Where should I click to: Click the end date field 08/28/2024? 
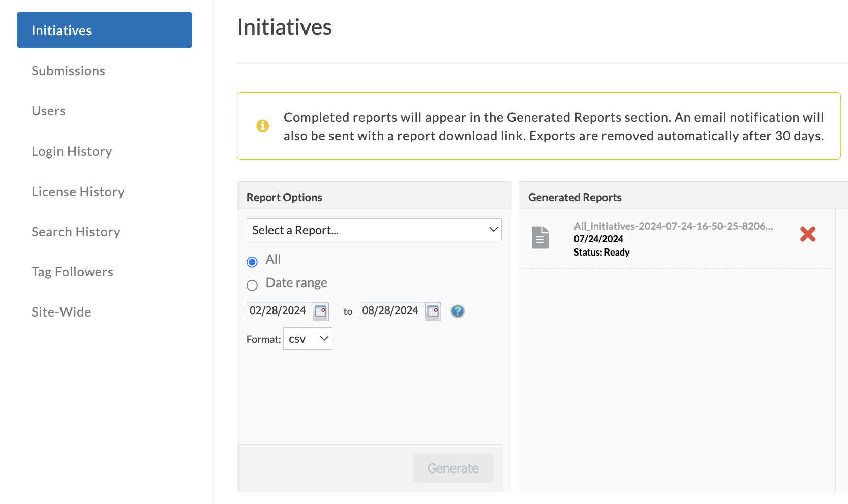pos(392,310)
